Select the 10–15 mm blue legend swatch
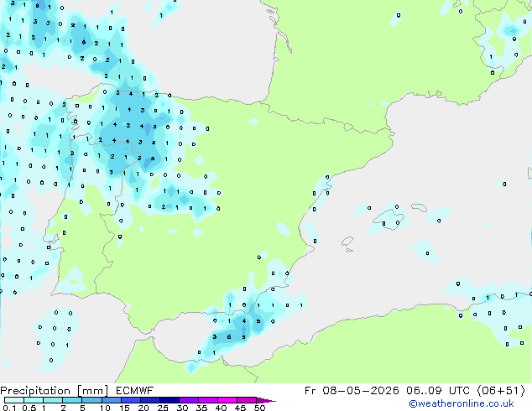 coord(111,400)
